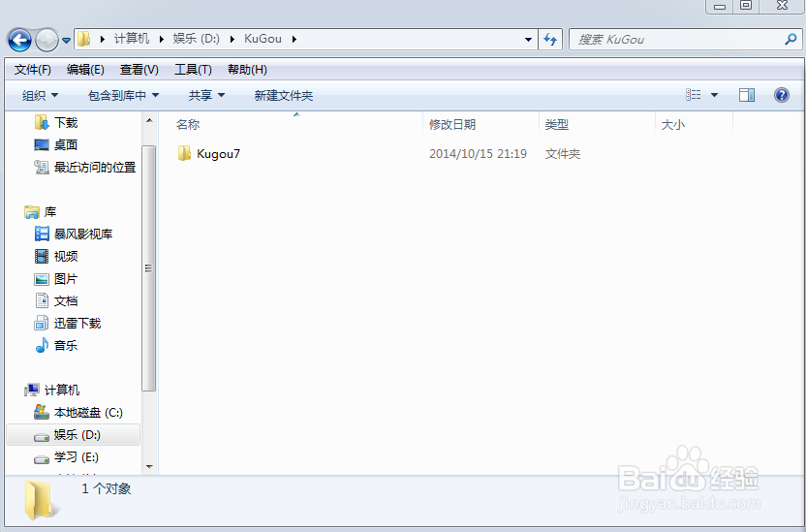Go back with the blue Back arrow
The width and height of the screenshot is (806, 532).
pyautogui.click(x=19, y=40)
